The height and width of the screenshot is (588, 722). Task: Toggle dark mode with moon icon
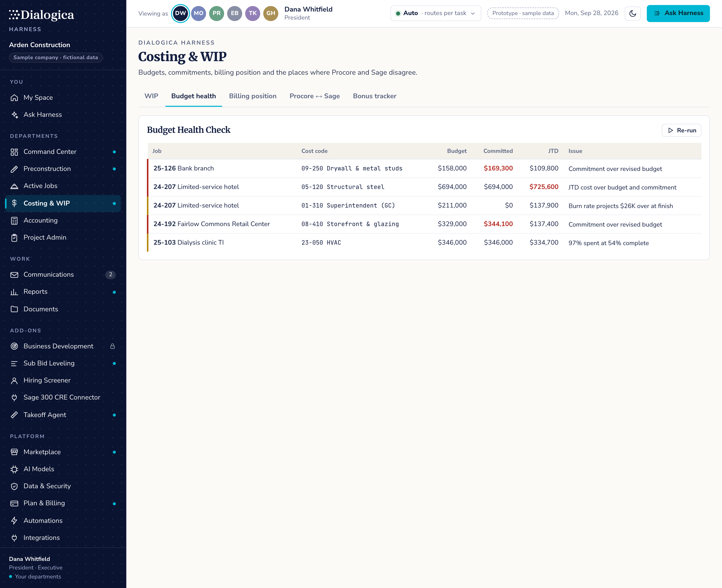[633, 14]
